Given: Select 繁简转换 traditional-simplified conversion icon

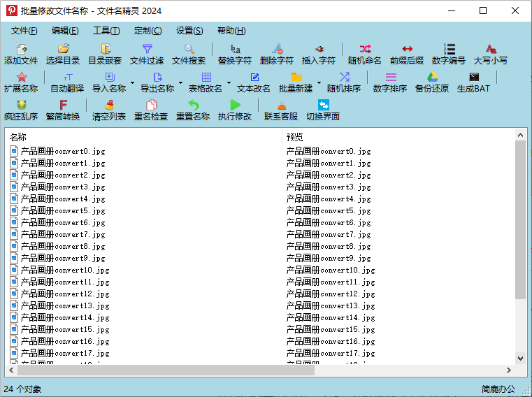Looking at the screenshot, I should click(x=63, y=110).
